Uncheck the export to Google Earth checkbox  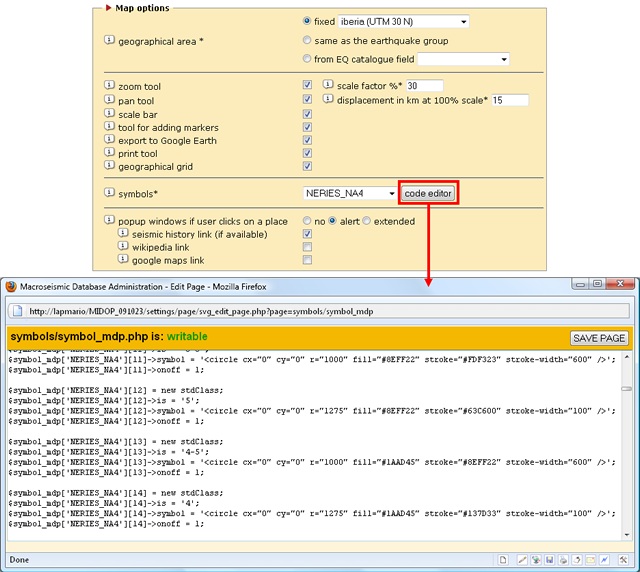coord(307,140)
